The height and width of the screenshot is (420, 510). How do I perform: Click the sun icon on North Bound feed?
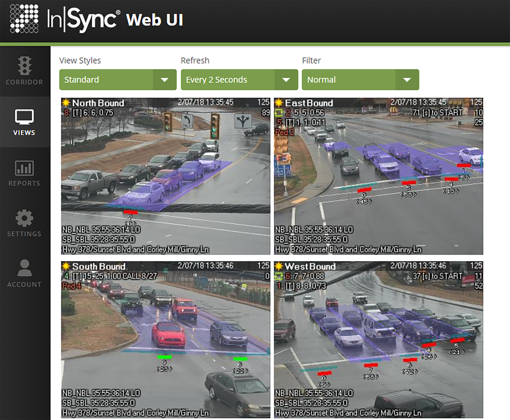tap(66, 103)
